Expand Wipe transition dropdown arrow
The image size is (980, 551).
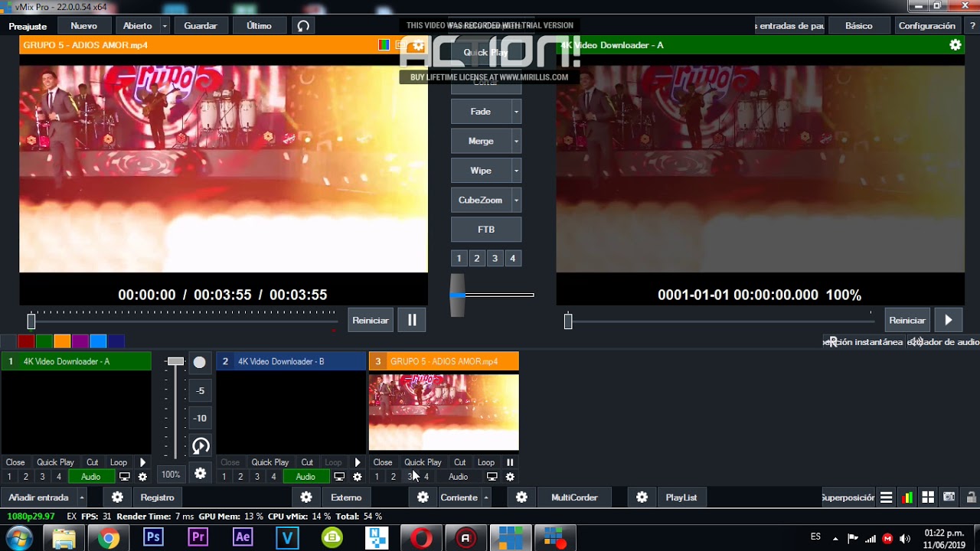tap(516, 171)
